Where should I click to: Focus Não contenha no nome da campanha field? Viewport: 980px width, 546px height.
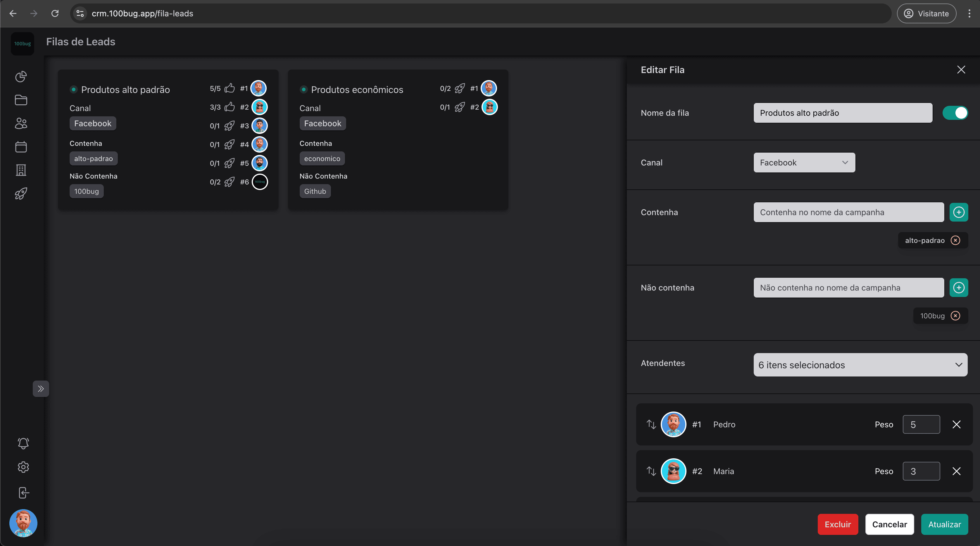[848, 288]
